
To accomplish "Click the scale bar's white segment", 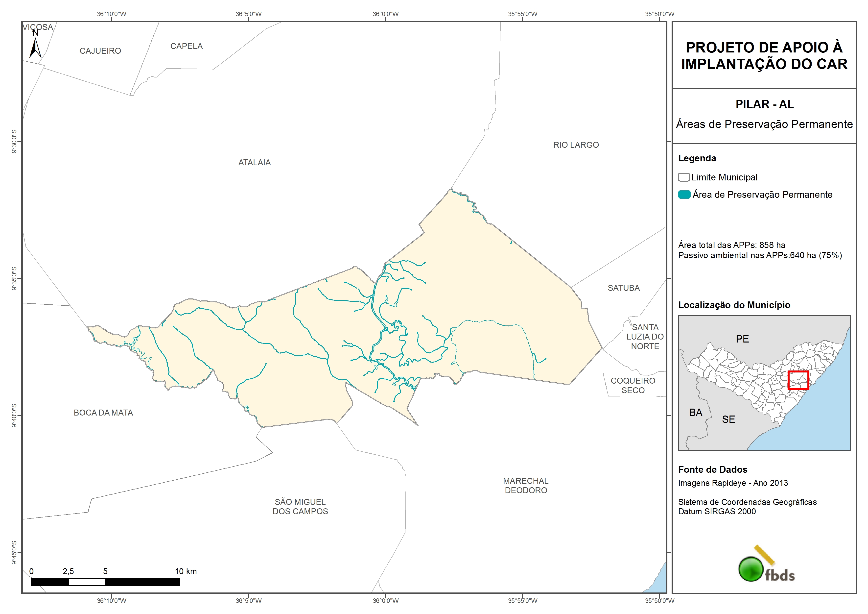I will (x=87, y=582).
